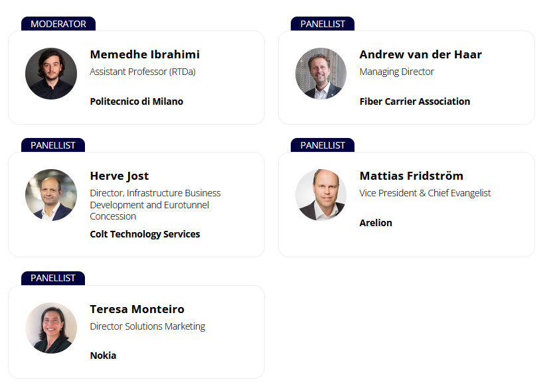Image resolution: width=549 pixels, height=392 pixels.
Task: Click the PANELLIST badge above Andrew van der Haar
Action: click(x=323, y=24)
